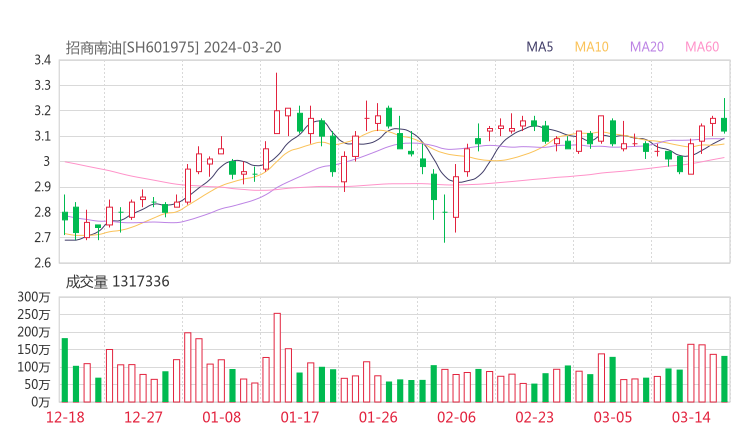
Task: Click the 300万 volume axis label
Action: coord(34,297)
